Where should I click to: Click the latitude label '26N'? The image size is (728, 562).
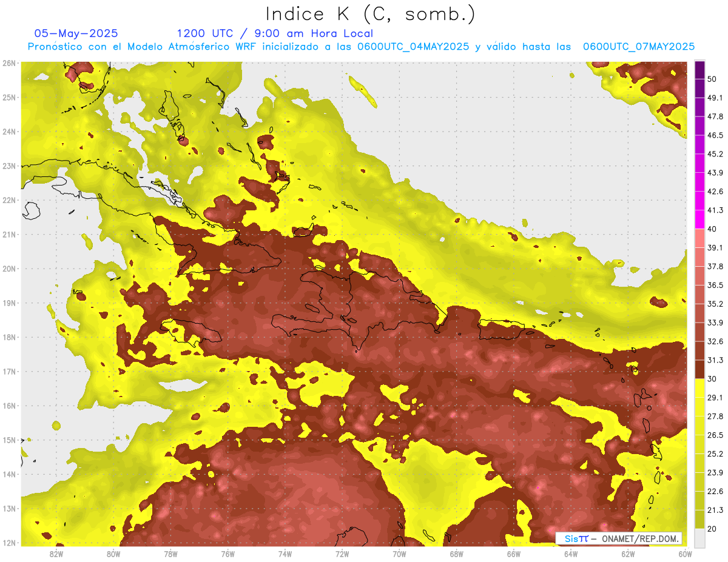9,63
